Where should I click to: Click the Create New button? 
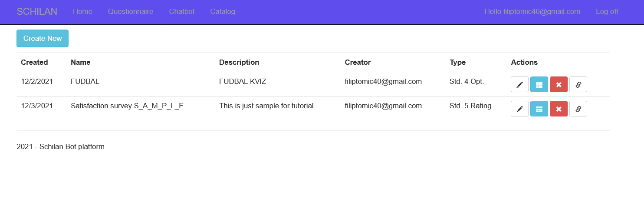[x=43, y=38]
